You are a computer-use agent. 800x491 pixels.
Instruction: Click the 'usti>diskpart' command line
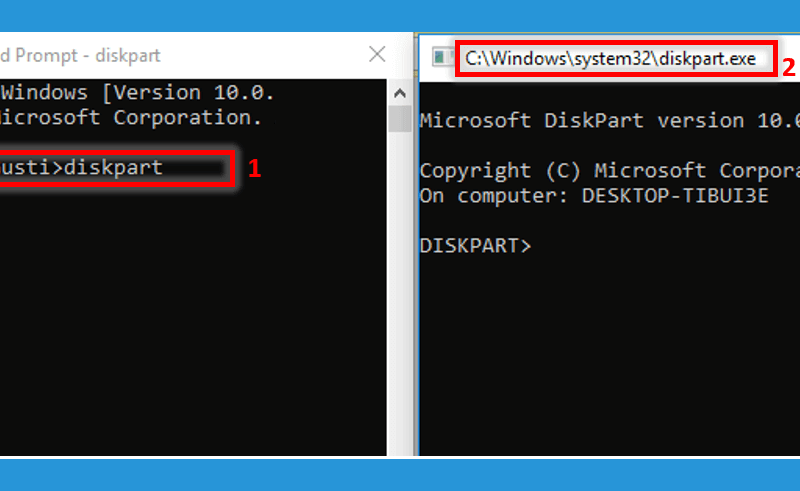tap(82, 167)
